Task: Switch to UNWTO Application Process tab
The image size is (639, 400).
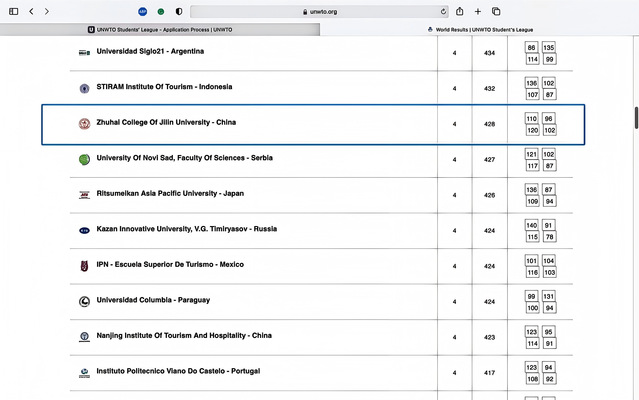Action: point(160,29)
